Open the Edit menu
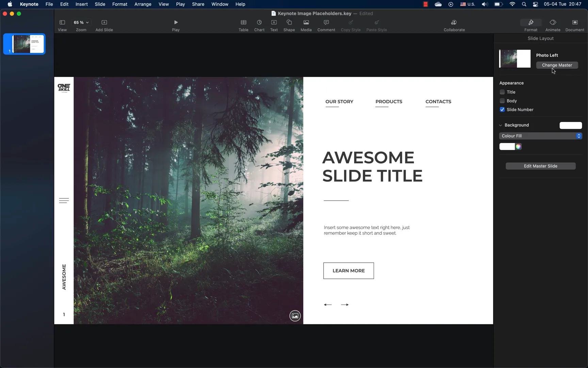This screenshot has height=368, width=588. click(64, 4)
